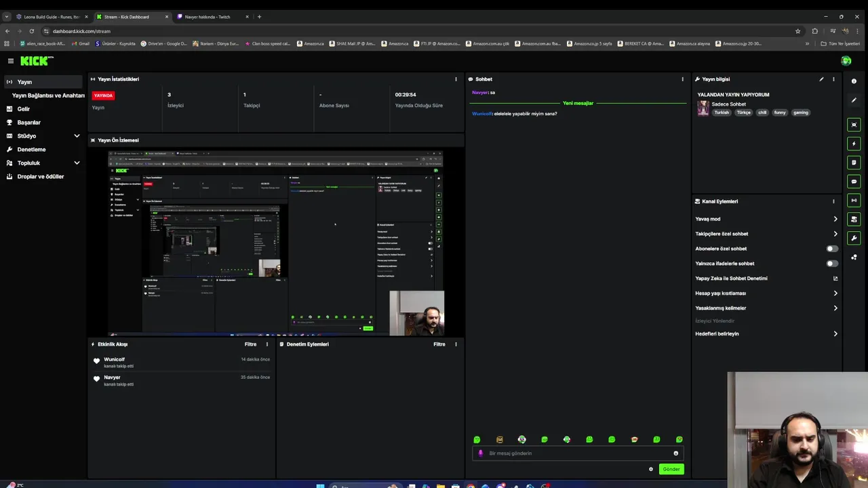Screen dimensions: 868x488
Task: Expand the Stüdyo sidebar section
Action: 77,136
